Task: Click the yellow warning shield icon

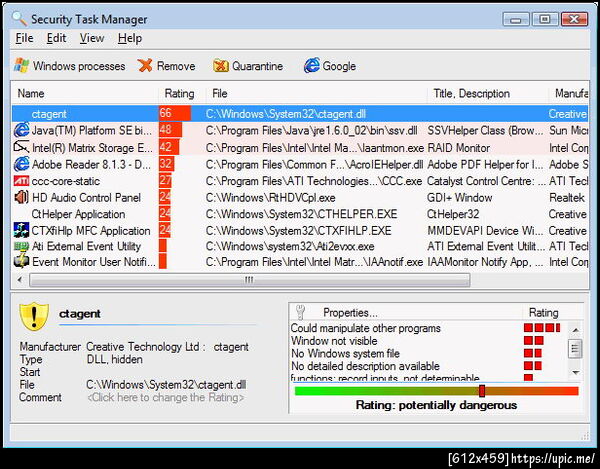Action: pyautogui.click(x=34, y=316)
